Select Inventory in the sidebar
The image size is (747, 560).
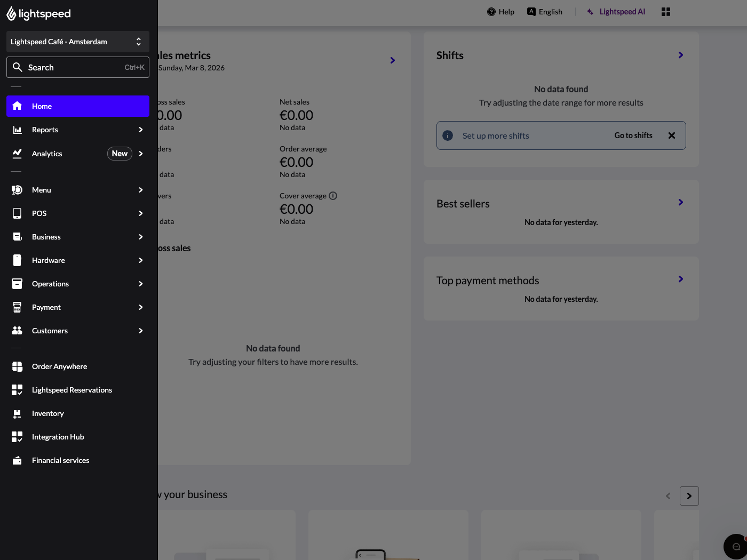pos(48,413)
